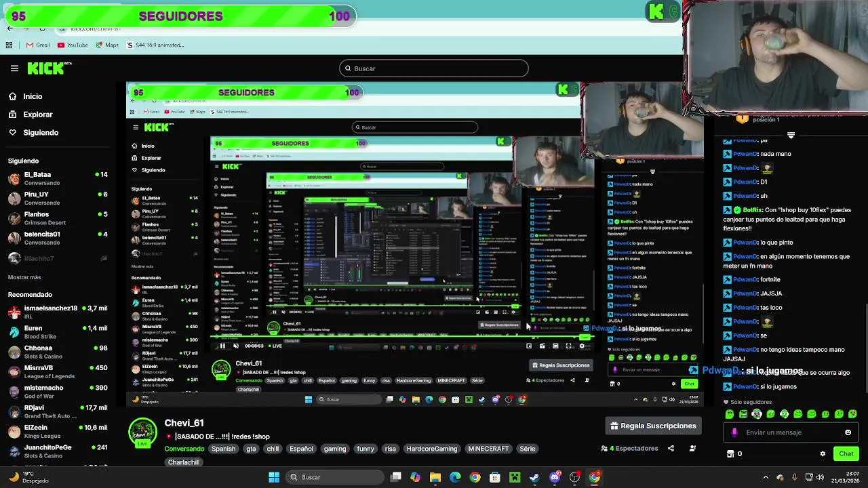Focus the Kick Buscar search field
868x488 pixels.
(x=434, y=68)
